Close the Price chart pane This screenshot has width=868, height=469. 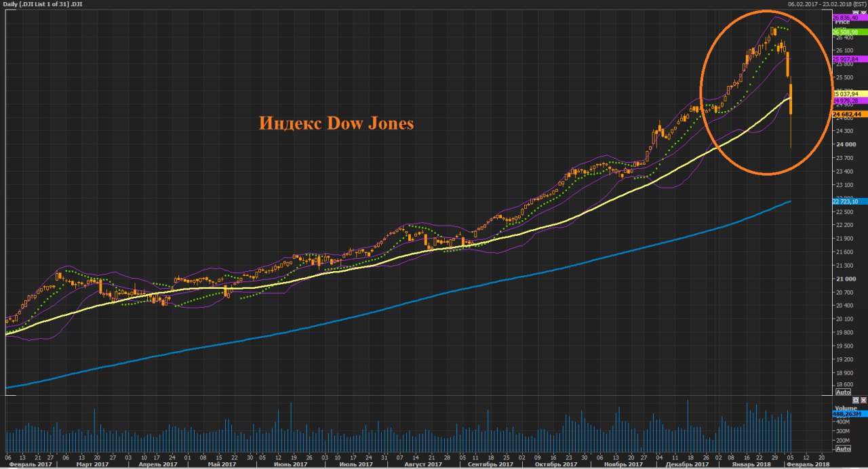coord(863,12)
